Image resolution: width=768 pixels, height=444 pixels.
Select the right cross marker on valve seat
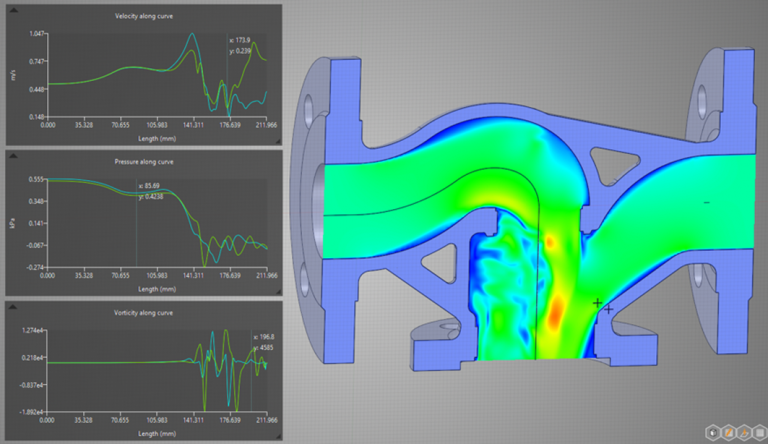click(x=608, y=309)
